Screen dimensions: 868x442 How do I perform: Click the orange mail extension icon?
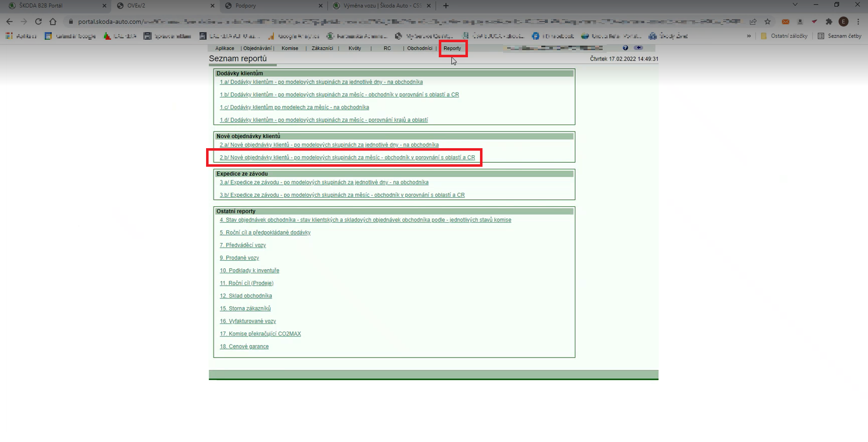click(786, 22)
